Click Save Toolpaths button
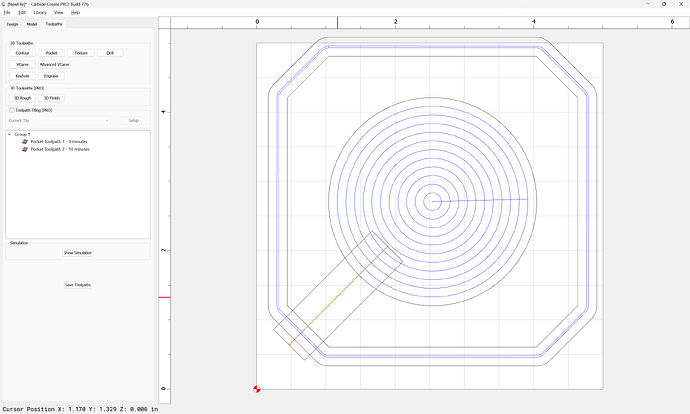Screen dimensions: 690x414 coord(78,285)
